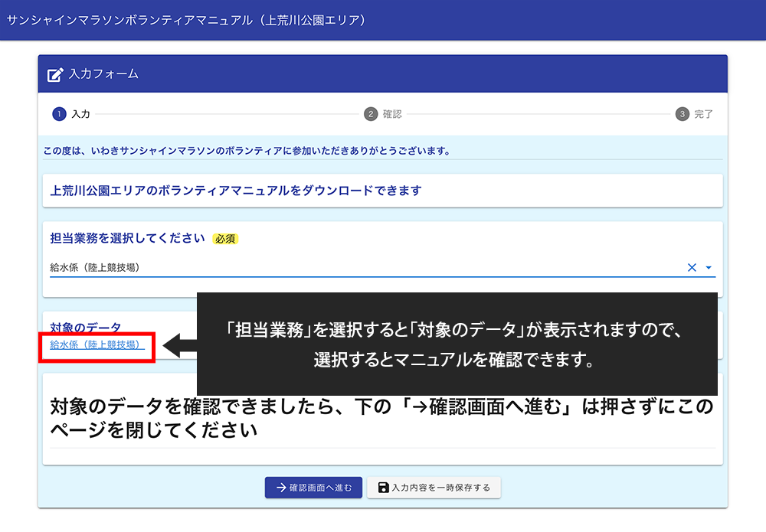Select the 入力 step label
This screenshot has height=532, width=766.
click(80, 114)
